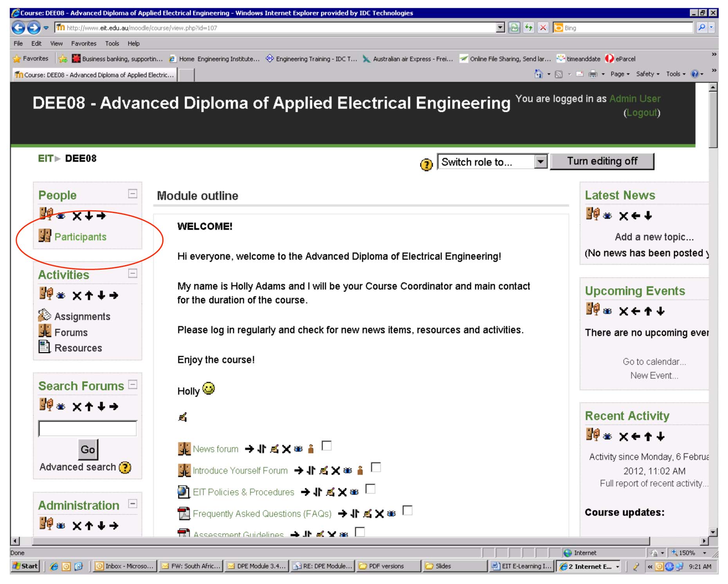
Task: Indent News forum with right arrow
Action: [249, 449]
